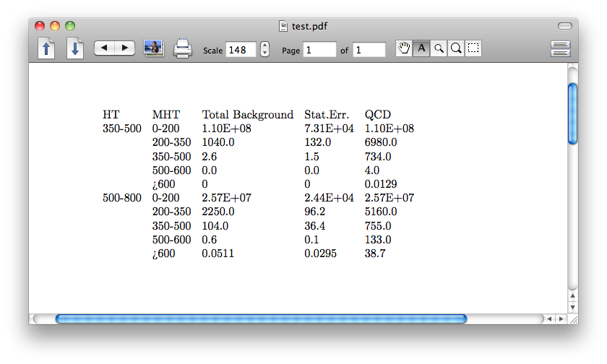Viewport: 607px width, 364px height.
Task: Click the 'HT' column header
Action: [111, 115]
